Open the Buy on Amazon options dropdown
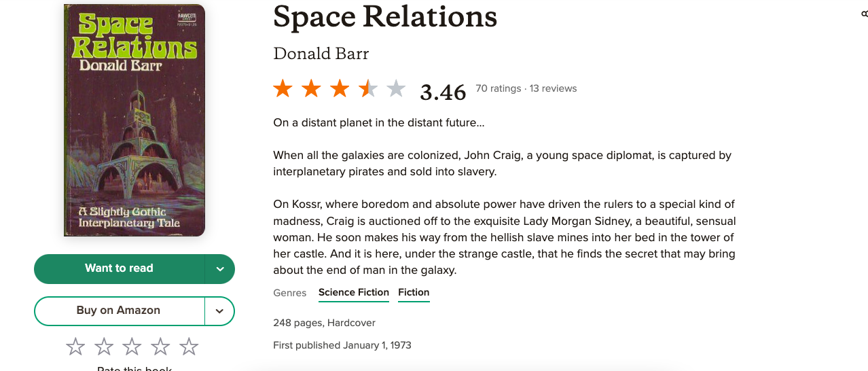 point(219,311)
